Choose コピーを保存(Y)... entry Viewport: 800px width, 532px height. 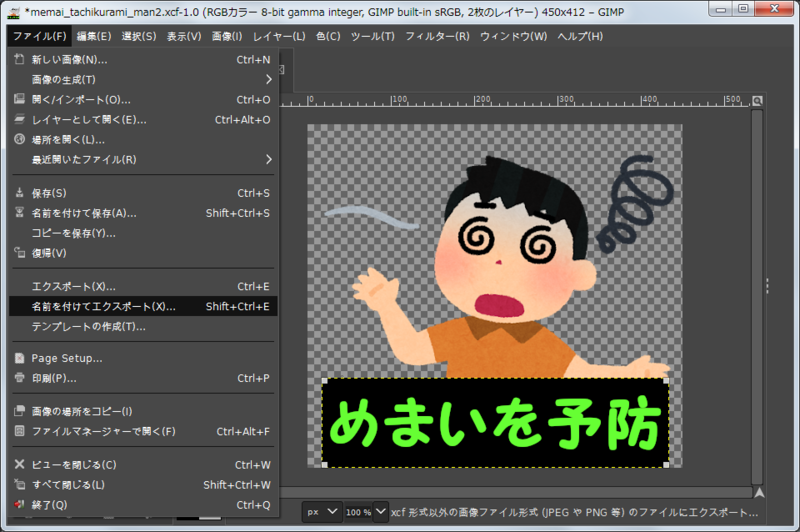143,233
